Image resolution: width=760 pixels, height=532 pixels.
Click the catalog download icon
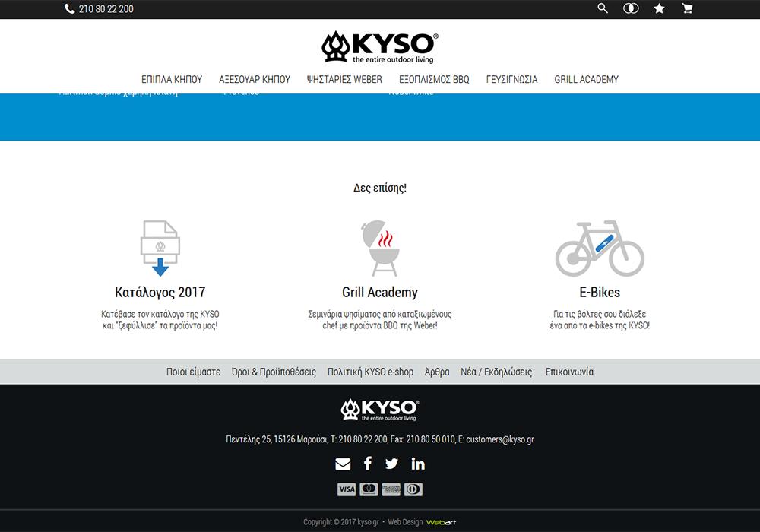[160, 248]
